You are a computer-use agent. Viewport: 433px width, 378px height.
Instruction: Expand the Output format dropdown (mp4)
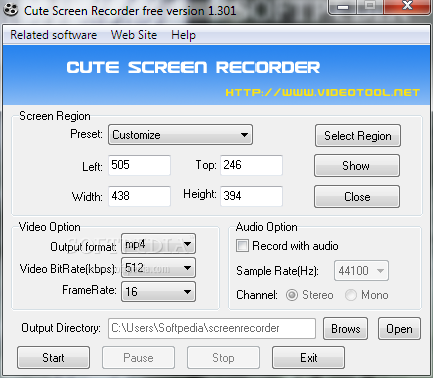point(158,244)
